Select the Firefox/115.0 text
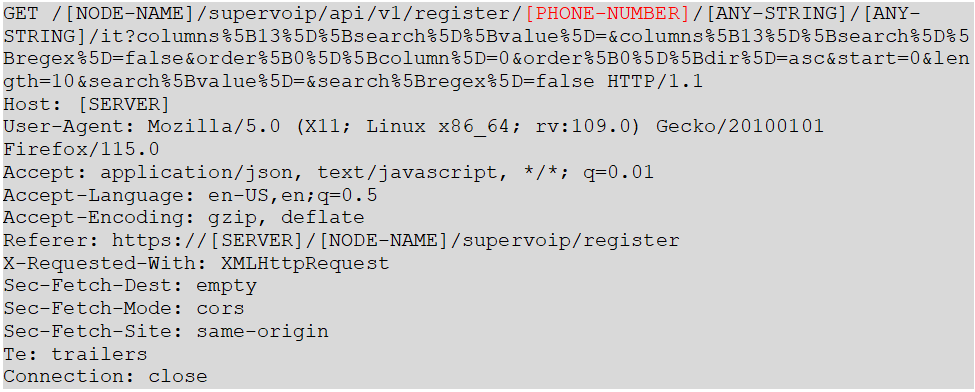 81,149
